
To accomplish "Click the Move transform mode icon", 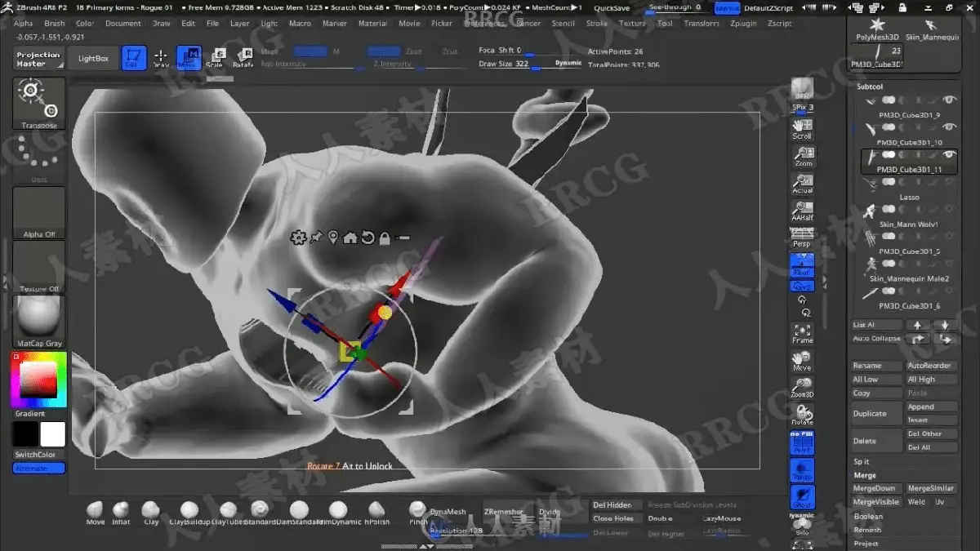I will [189, 57].
